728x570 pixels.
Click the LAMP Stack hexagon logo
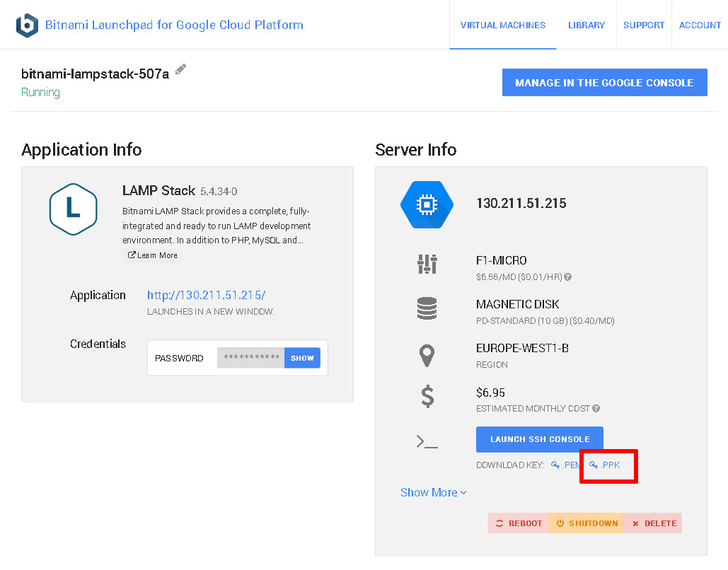74,209
